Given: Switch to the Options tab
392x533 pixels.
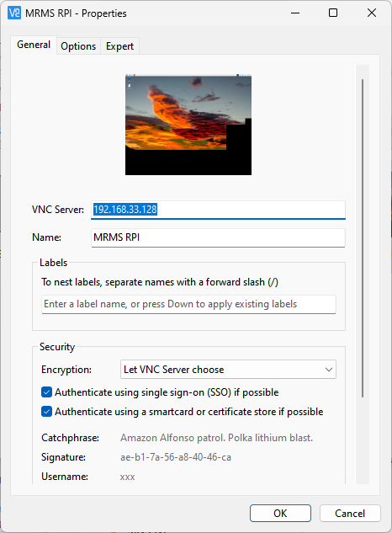Looking at the screenshot, I should (78, 46).
